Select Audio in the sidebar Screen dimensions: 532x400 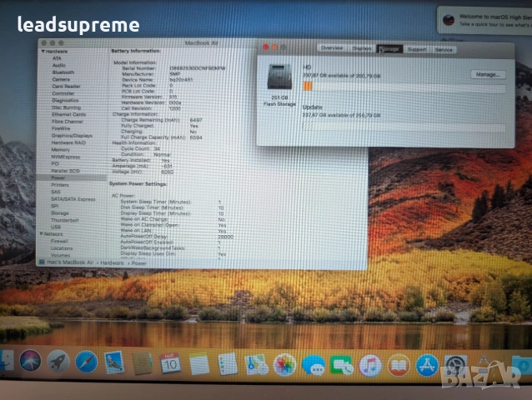[x=59, y=66]
